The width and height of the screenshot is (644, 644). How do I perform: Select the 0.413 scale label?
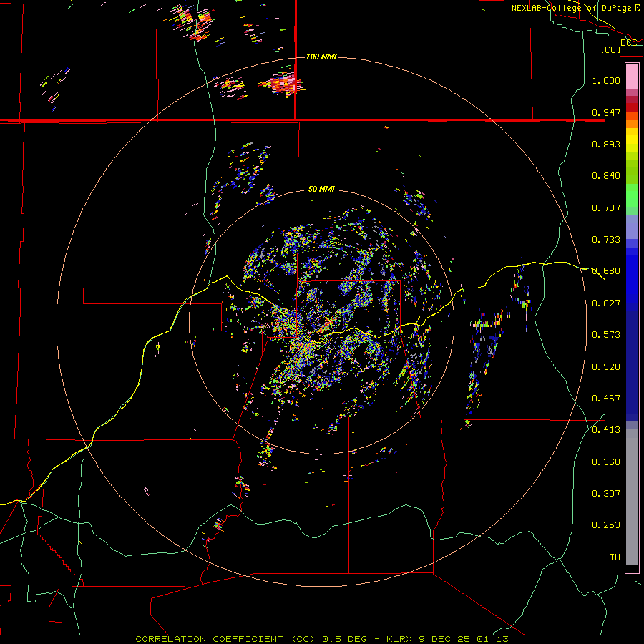(606, 430)
